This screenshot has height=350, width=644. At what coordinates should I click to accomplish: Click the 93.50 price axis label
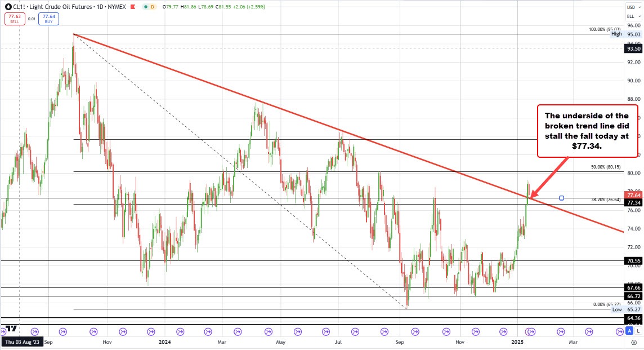pos(633,48)
